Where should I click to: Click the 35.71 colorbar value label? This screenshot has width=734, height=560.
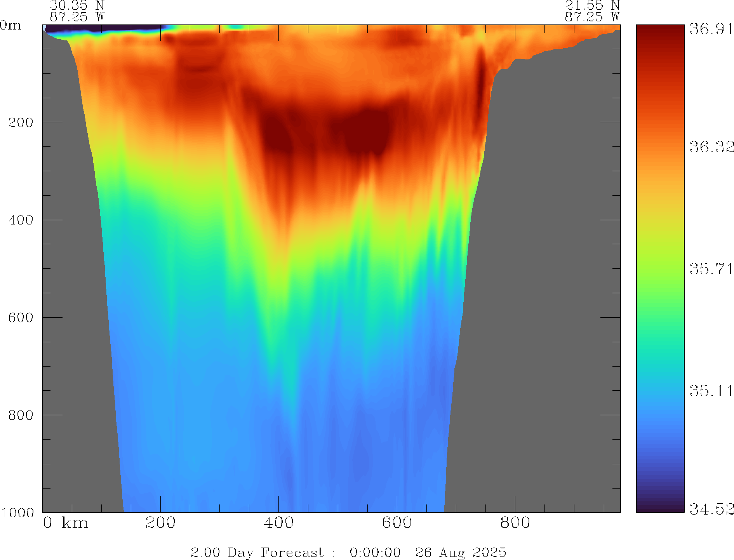click(x=711, y=269)
